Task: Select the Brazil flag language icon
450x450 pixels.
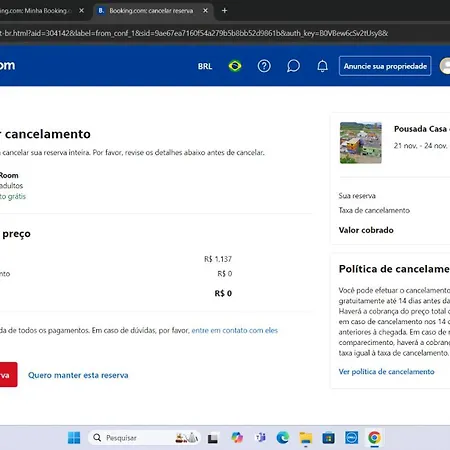Action: click(x=235, y=66)
